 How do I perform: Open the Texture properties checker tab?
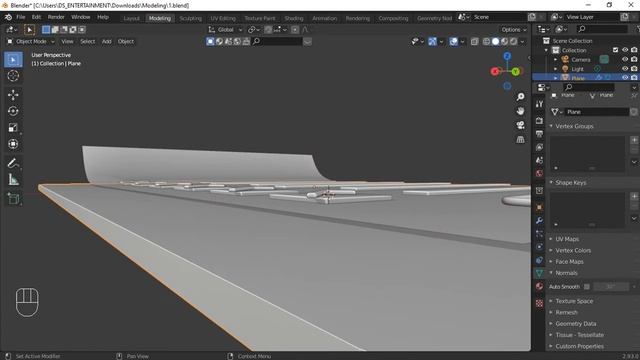[x=539, y=303]
